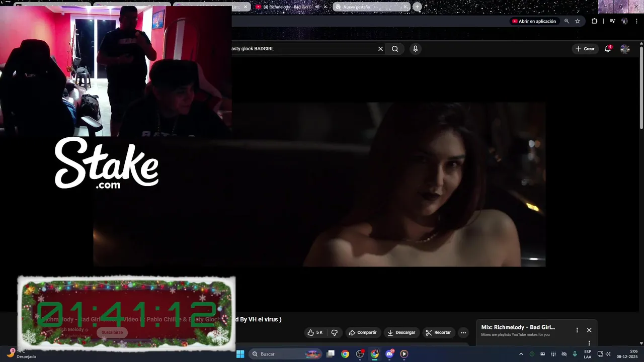The width and height of the screenshot is (644, 362).
Task: Switch ESP LAA keyboard language
Action: click(588, 354)
